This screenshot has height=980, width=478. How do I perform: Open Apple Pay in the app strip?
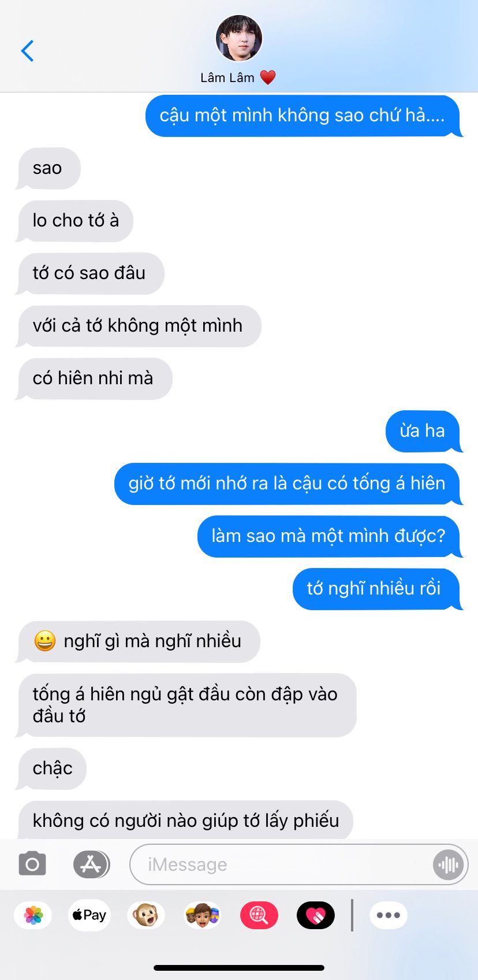tap(89, 915)
